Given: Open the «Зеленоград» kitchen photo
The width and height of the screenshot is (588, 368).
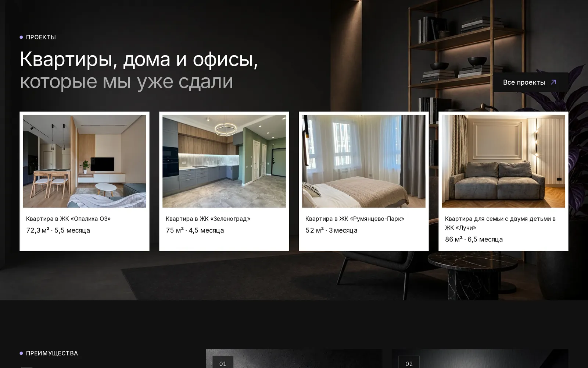Looking at the screenshot, I should (x=224, y=161).
